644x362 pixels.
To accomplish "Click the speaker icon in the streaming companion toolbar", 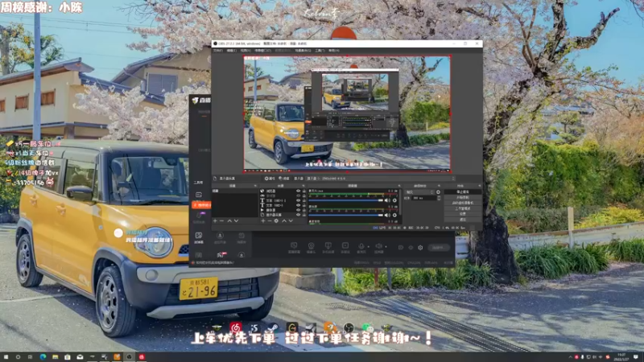I will [x=378, y=247].
